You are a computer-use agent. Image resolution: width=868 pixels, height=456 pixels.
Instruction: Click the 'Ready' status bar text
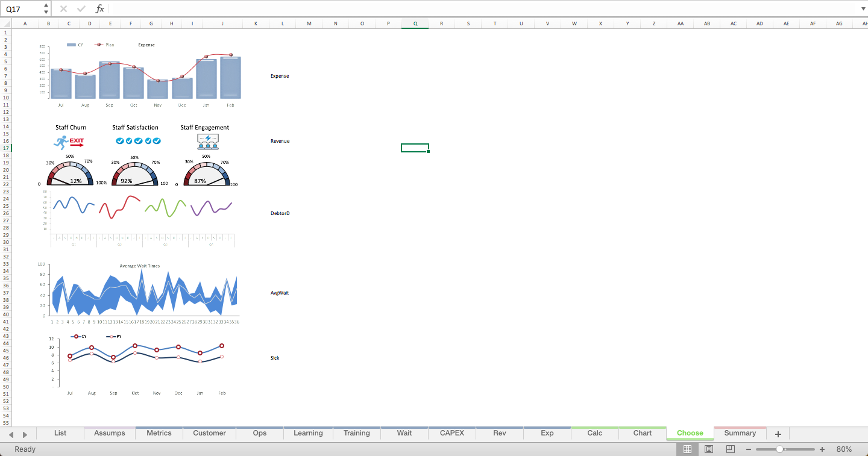[25, 449]
